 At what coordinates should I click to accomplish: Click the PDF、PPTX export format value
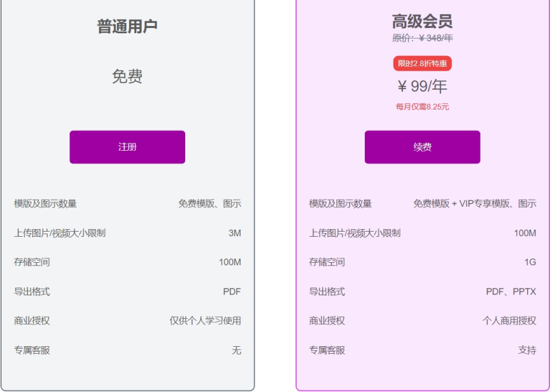tap(511, 291)
